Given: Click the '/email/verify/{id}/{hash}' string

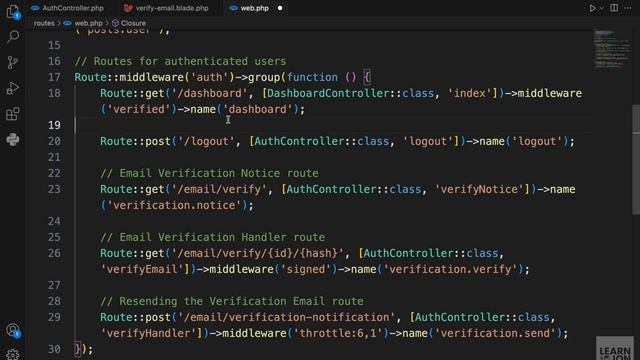Looking at the screenshot, I should point(258,253).
